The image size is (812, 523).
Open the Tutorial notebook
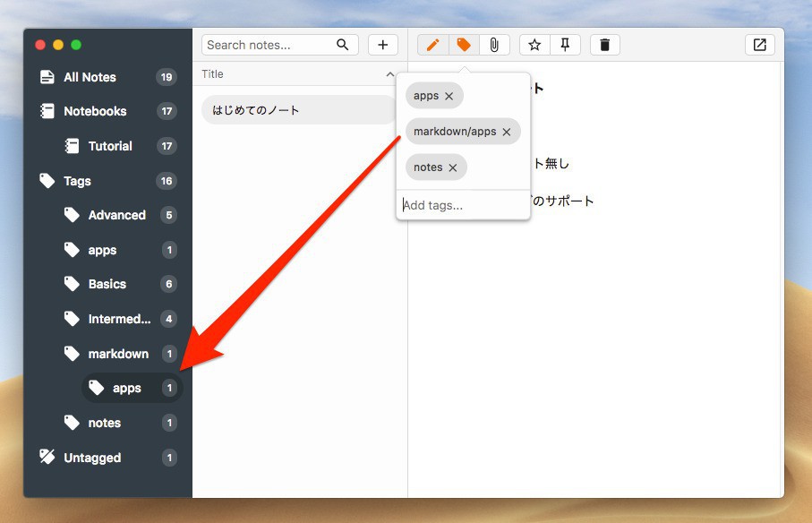109,146
